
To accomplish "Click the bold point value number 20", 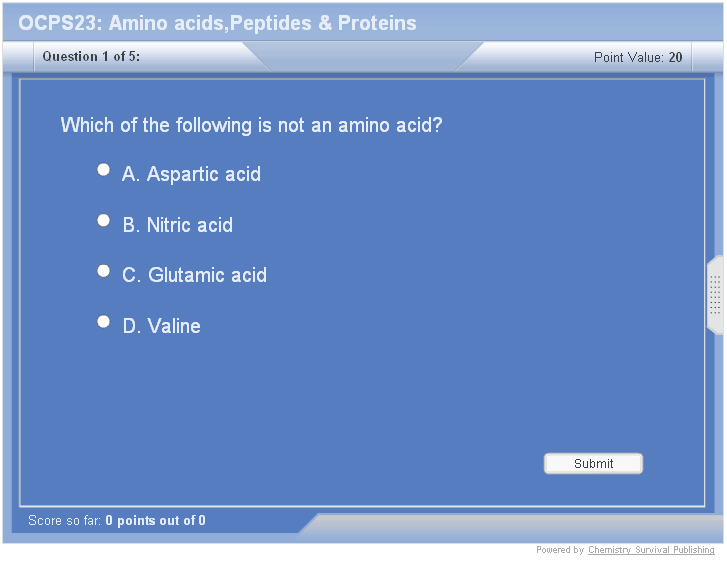I will (676, 58).
